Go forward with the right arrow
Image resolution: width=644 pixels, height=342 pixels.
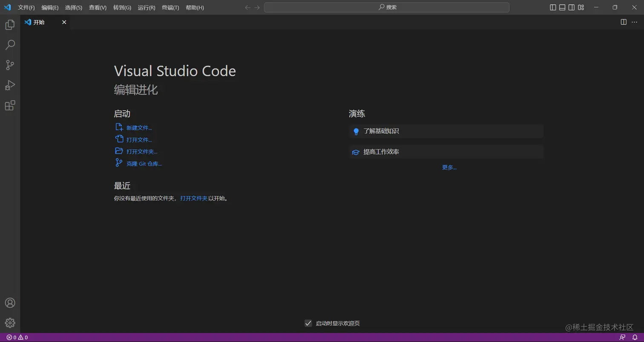257,7
